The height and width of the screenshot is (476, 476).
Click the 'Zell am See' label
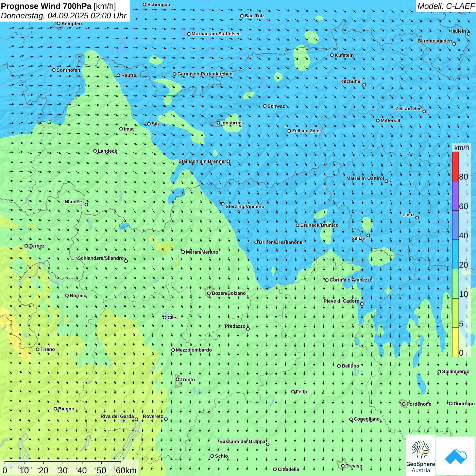coord(408,108)
